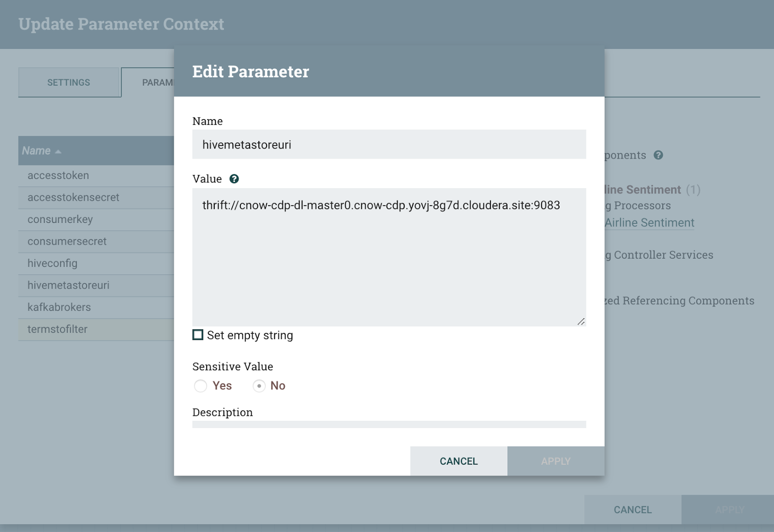Image resolution: width=774 pixels, height=532 pixels.
Task: Select the accesstoken parameter row
Action: point(58,176)
